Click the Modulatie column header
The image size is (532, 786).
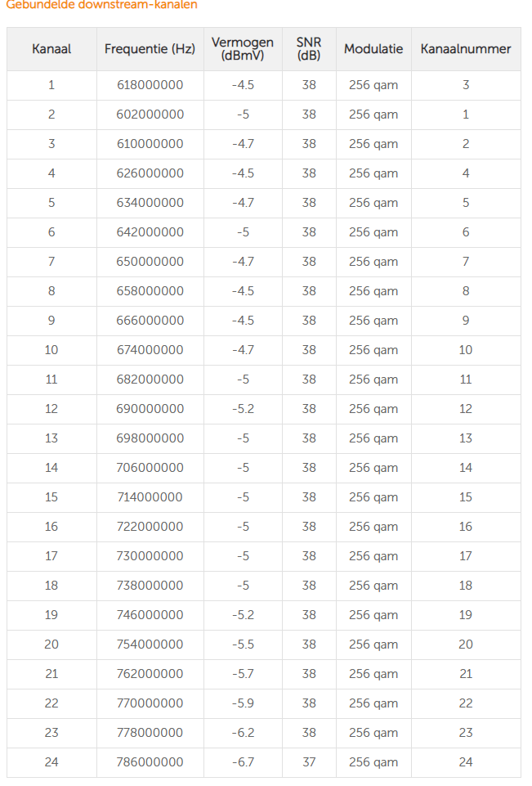pyautogui.click(x=373, y=49)
